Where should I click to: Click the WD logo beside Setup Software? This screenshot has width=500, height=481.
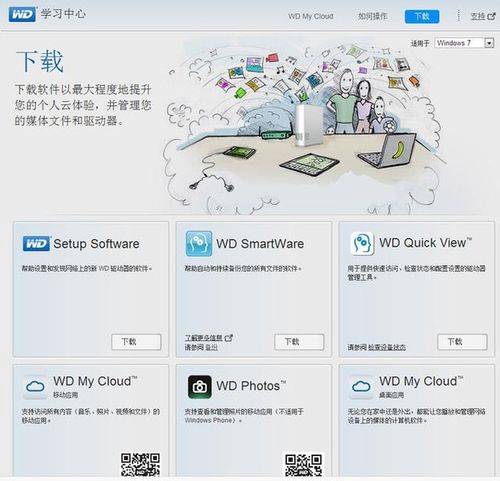point(37,243)
